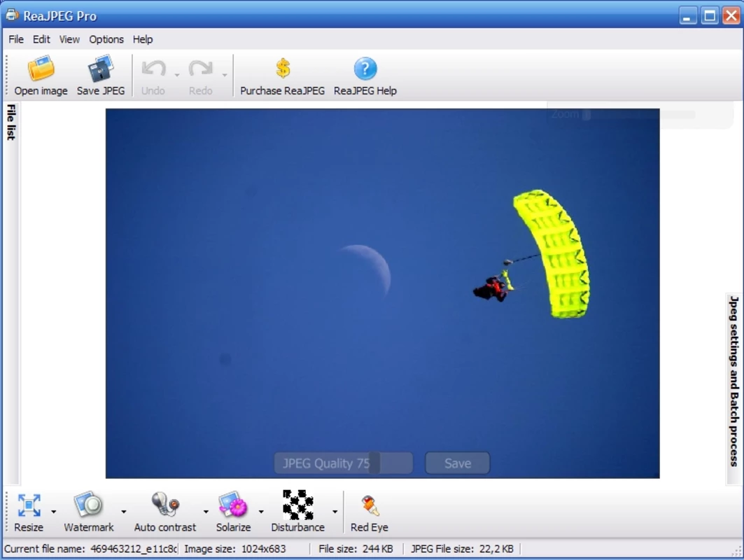Choose the Disturbance checkerboard effect
The image size is (744, 560).
(x=297, y=512)
